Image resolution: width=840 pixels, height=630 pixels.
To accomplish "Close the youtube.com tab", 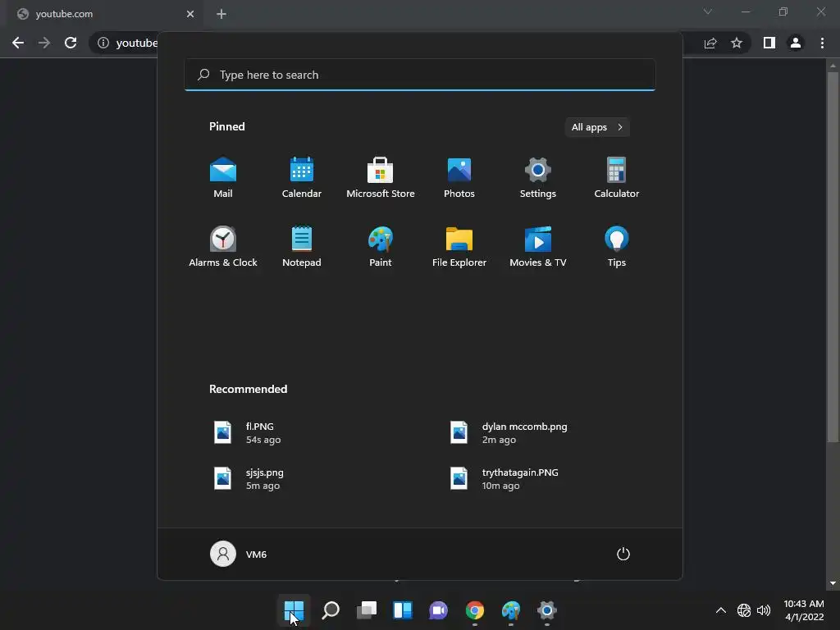I will pyautogui.click(x=190, y=14).
